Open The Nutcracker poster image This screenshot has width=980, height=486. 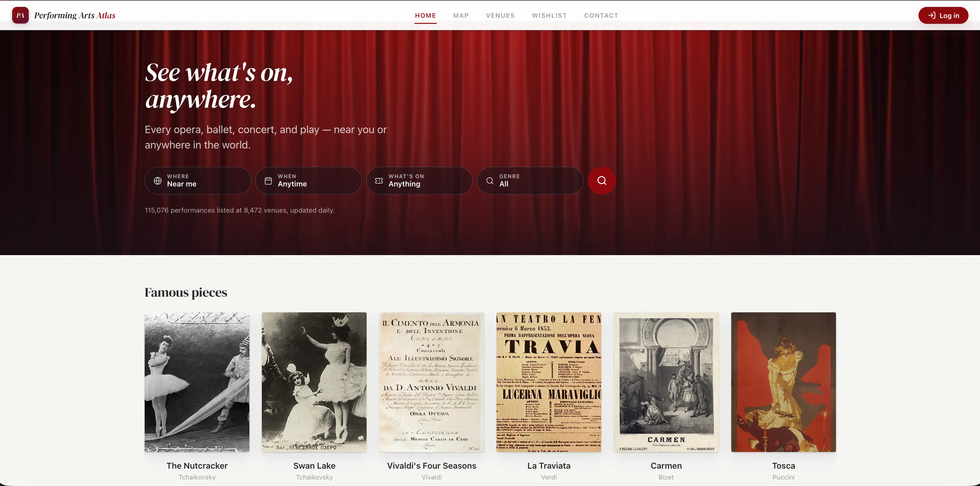coord(197,382)
